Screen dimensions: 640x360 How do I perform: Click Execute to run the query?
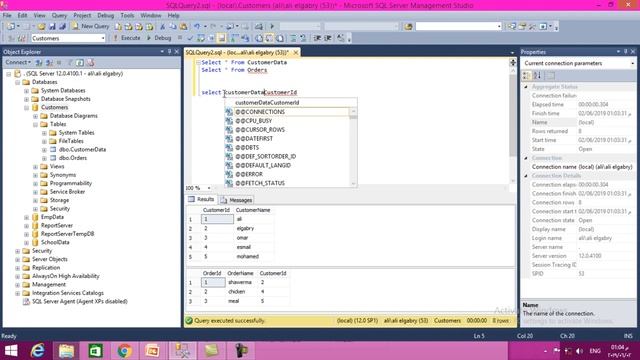[127, 38]
